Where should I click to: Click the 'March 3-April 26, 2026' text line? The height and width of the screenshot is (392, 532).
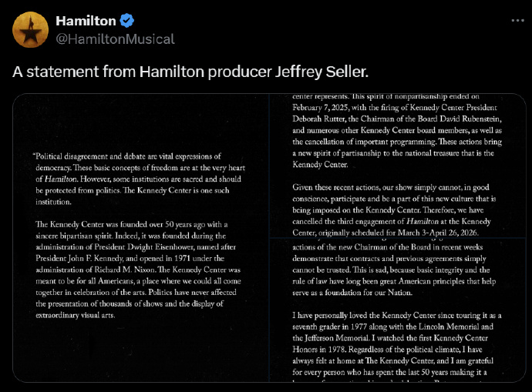point(386,233)
